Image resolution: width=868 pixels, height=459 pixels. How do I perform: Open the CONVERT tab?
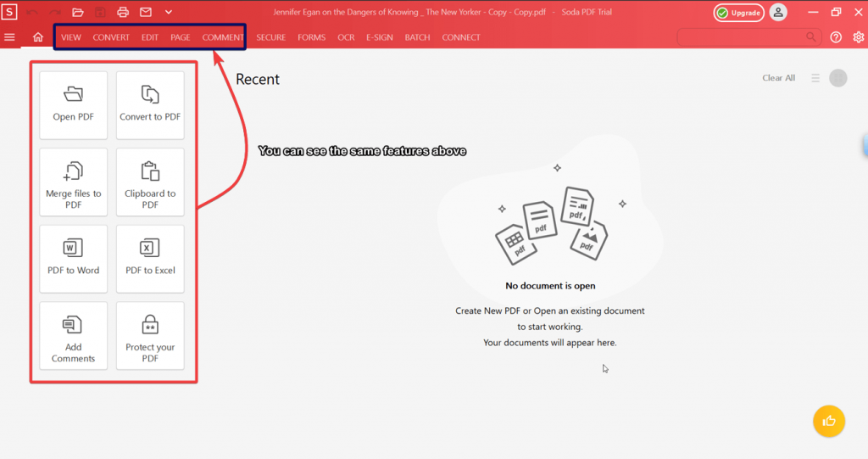[x=111, y=37]
